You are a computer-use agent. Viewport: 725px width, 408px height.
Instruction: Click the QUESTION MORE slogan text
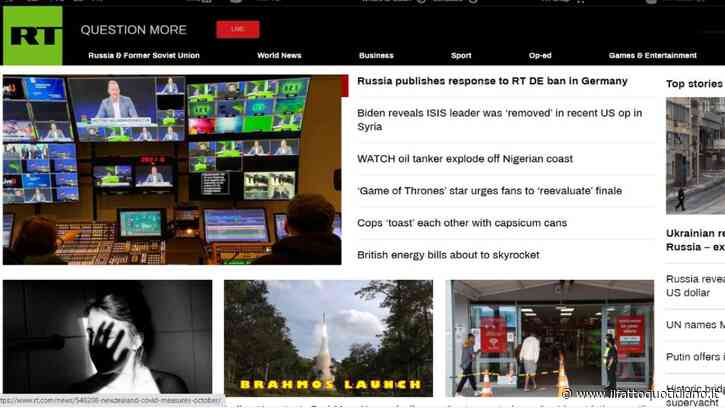click(x=134, y=30)
